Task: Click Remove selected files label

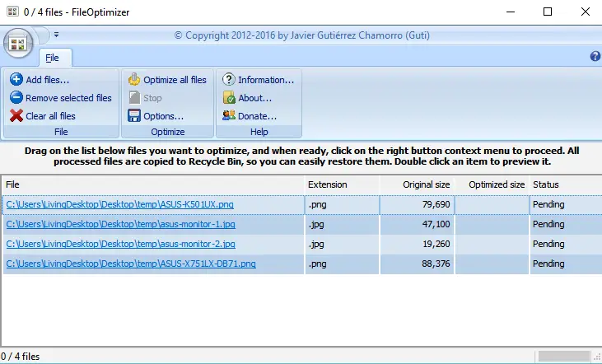Action: tap(68, 98)
